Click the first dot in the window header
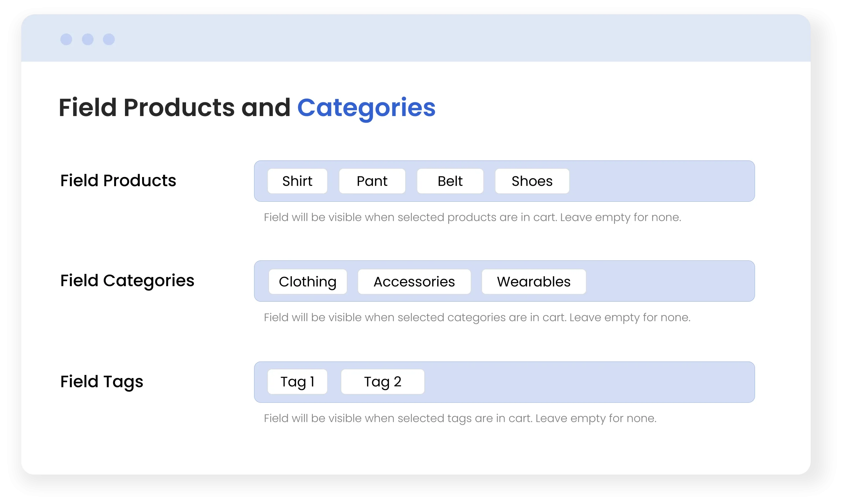Viewport: 844px width, 504px height. click(66, 40)
